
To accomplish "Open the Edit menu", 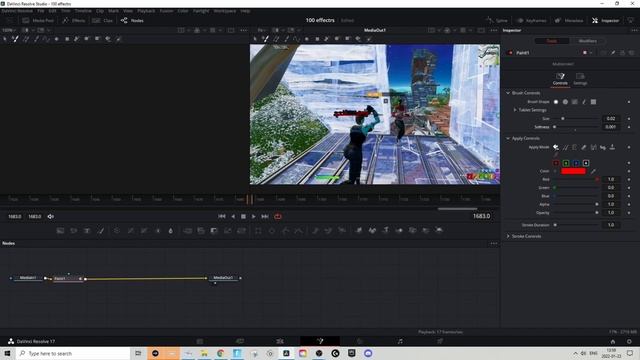I will (x=53, y=11).
